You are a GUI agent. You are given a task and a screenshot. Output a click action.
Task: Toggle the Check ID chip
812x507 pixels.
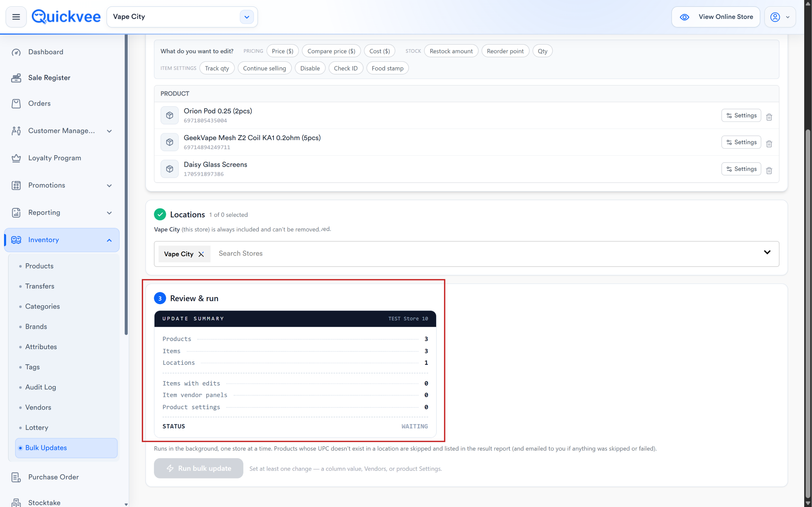pos(346,68)
